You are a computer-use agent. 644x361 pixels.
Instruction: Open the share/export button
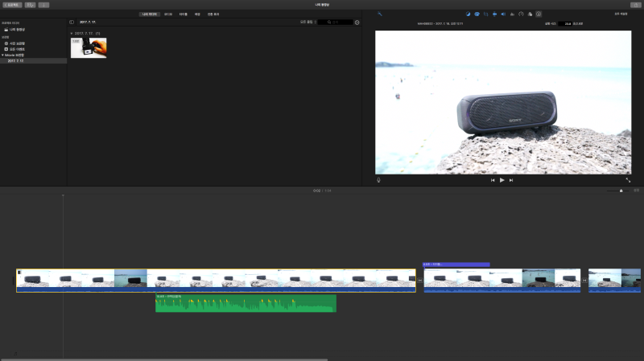point(635,5)
